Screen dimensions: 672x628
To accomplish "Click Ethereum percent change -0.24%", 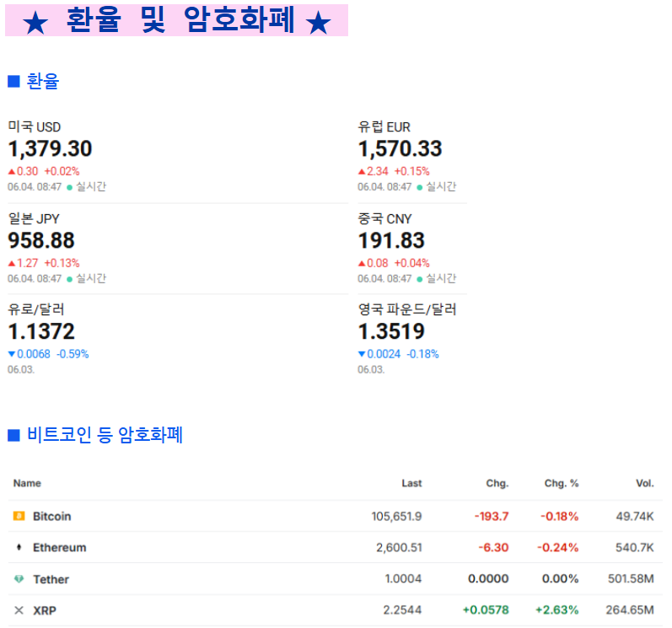I will pos(558,547).
